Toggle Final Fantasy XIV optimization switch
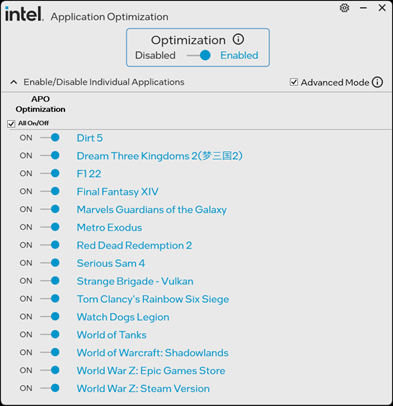The image size is (393, 406). point(50,191)
